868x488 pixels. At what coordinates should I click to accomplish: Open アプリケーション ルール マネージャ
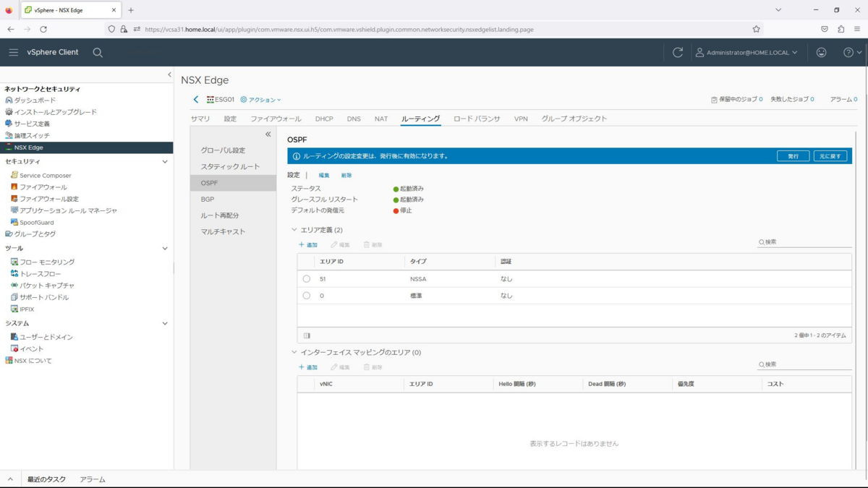coord(68,210)
